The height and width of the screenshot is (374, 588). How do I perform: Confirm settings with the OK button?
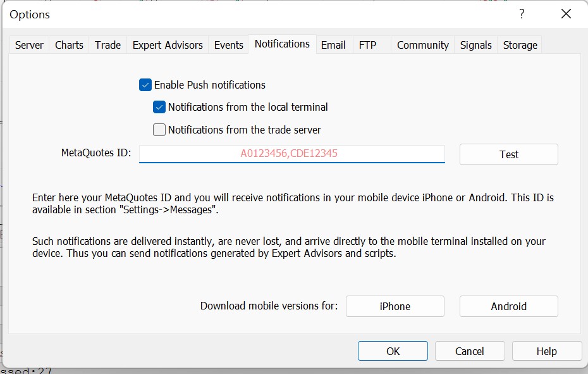pos(393,351)
